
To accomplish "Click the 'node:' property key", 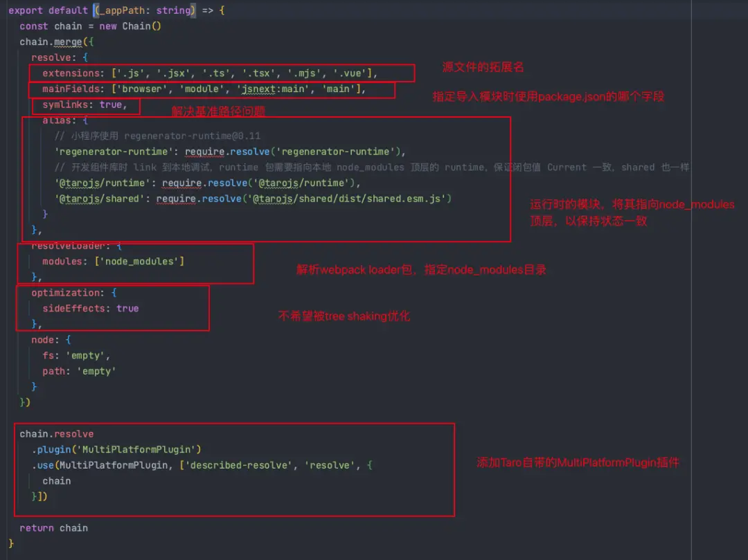I will pyautogui.click(x=45, y=341).
